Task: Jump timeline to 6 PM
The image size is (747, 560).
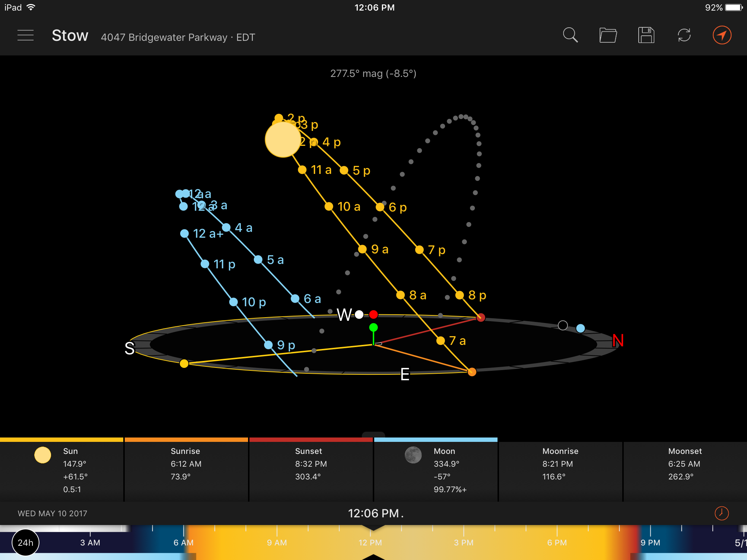Action: tap(557, 542)
